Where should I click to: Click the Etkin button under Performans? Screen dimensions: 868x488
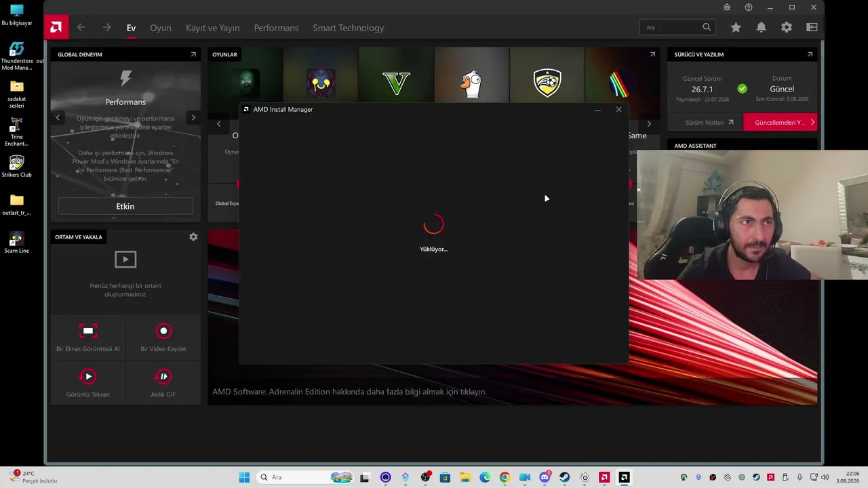pos(125,206)
